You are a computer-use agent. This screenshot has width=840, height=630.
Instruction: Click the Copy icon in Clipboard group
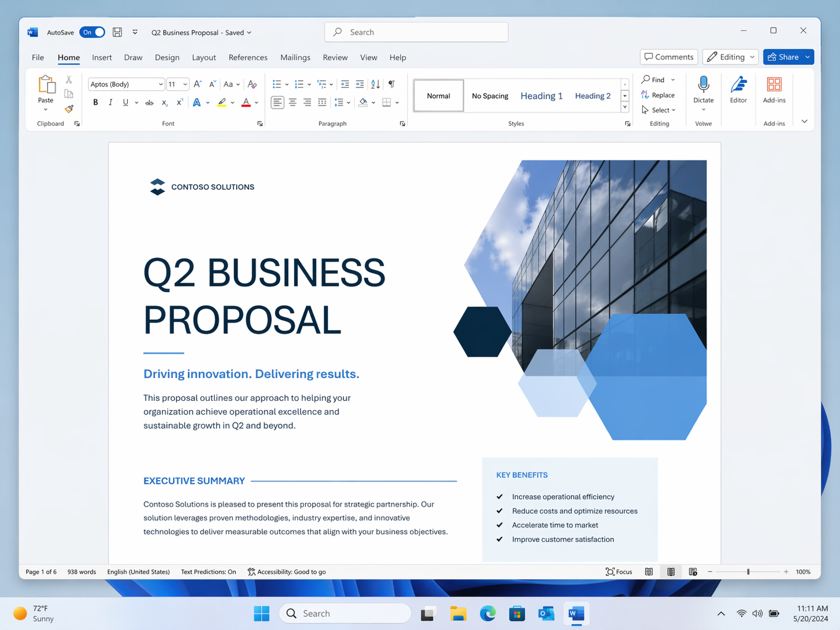[68, 94]
